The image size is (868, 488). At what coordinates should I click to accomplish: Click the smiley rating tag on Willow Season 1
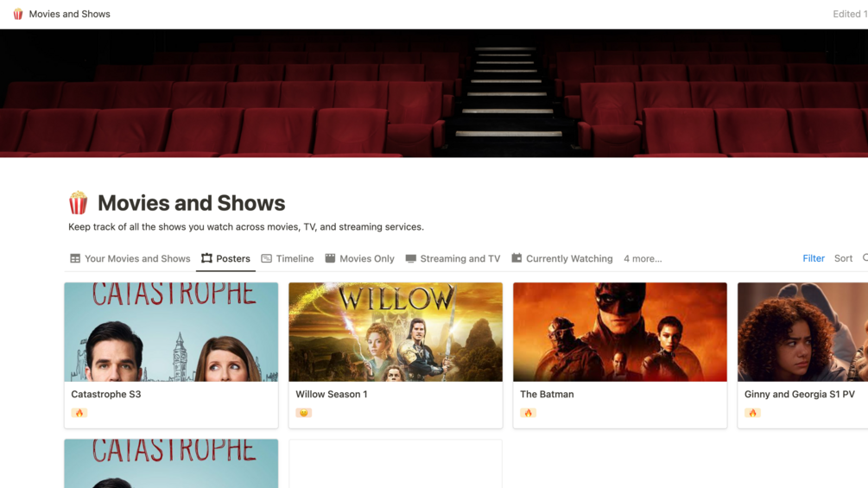click(x=304, y=413)
